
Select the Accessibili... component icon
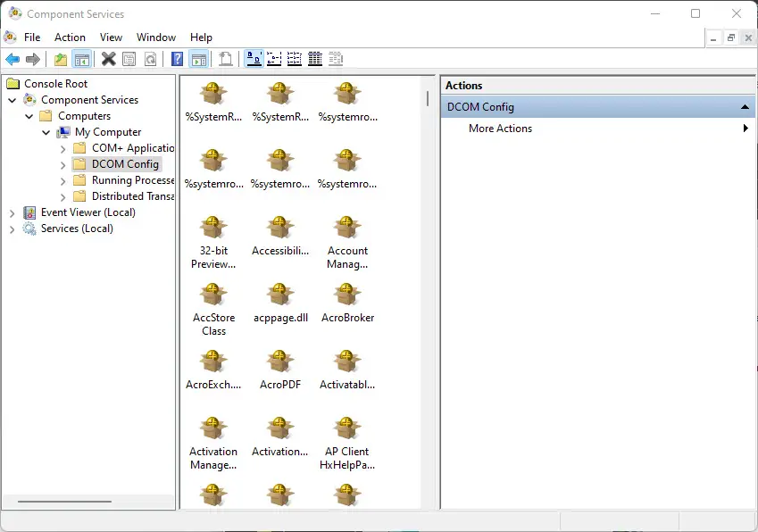click(280, 228)
